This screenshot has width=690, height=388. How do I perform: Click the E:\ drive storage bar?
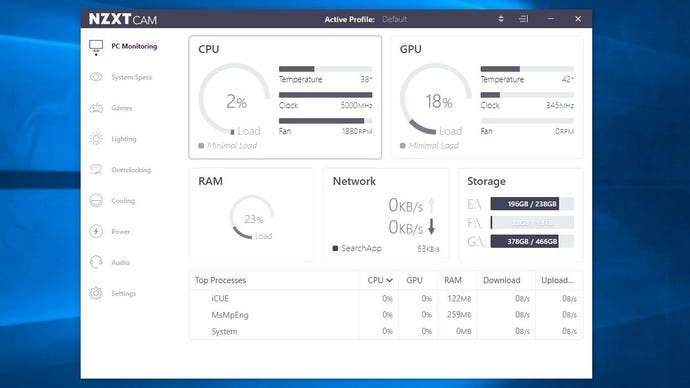tap(532, 204)
